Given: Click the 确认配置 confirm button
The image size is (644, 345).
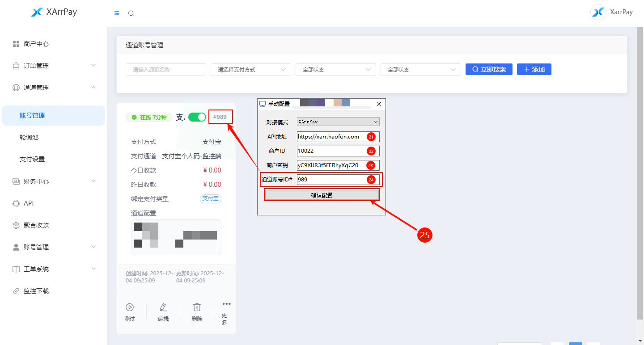Looking at the screenshot, I should pos(322,195).
